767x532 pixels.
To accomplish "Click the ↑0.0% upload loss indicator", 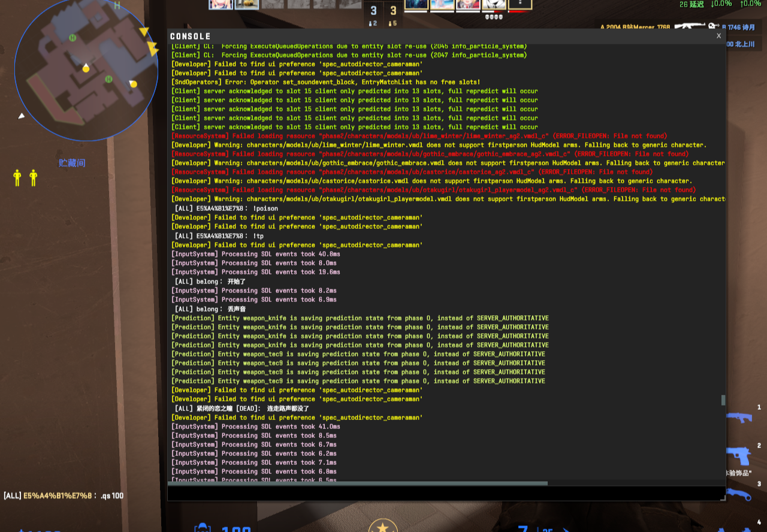I will [750, 4].
